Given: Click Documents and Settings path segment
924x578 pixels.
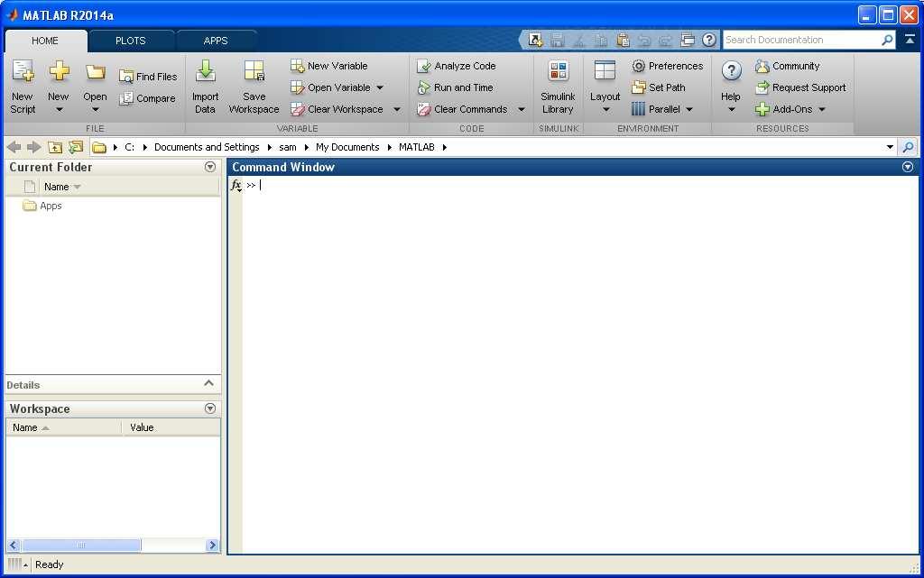Looking at the screenshot, I should click(x=207, y=147).
